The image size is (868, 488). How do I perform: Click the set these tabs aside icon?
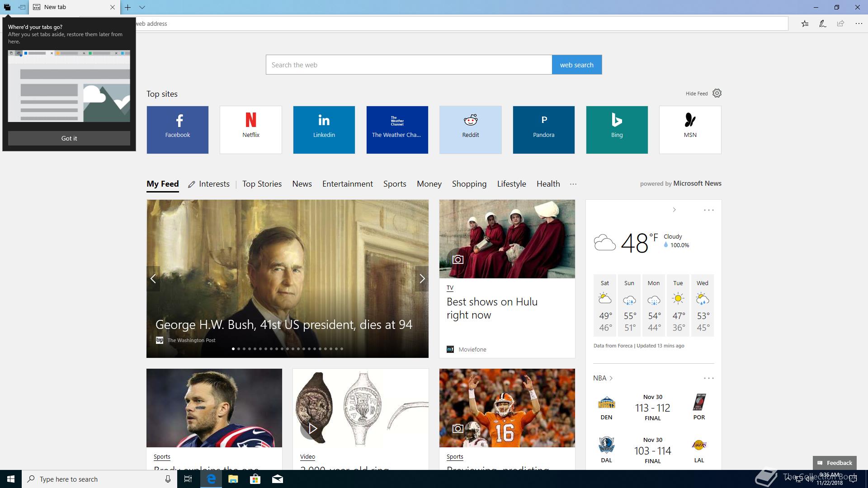coord(21,7)
